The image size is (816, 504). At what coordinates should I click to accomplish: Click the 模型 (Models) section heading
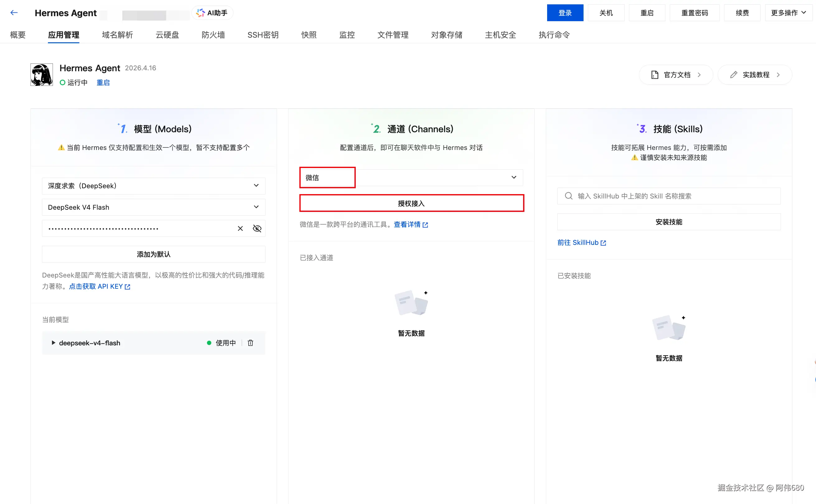pyautogui.click(x=163, y=129)
